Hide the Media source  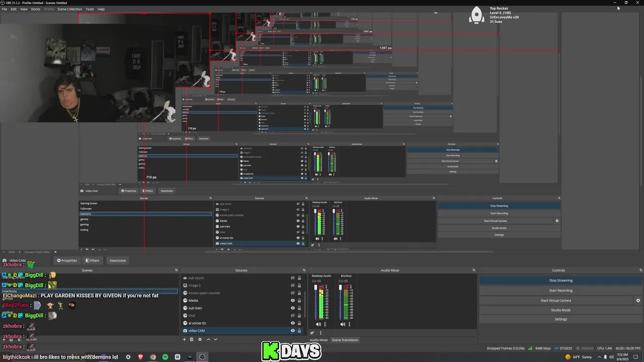point(293,301)
